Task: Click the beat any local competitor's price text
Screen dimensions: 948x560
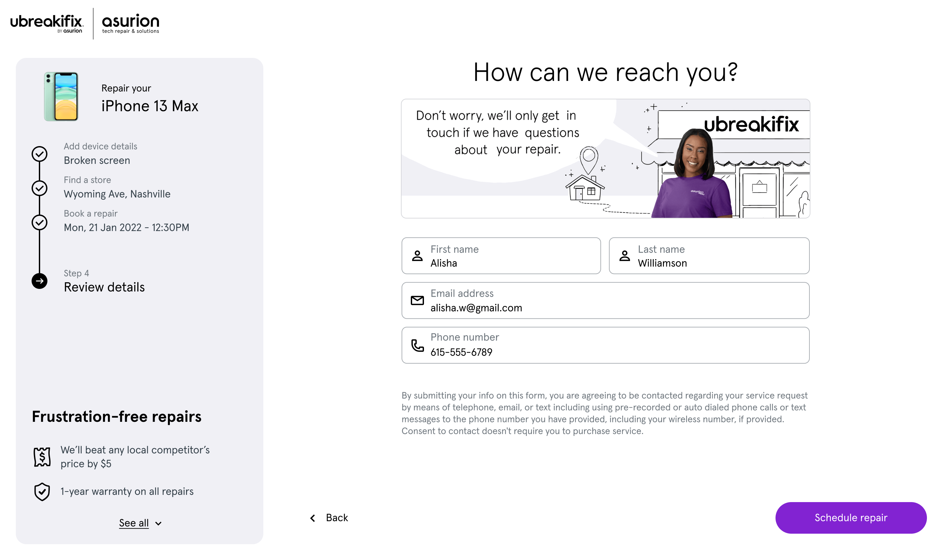Action: point(135,457)
